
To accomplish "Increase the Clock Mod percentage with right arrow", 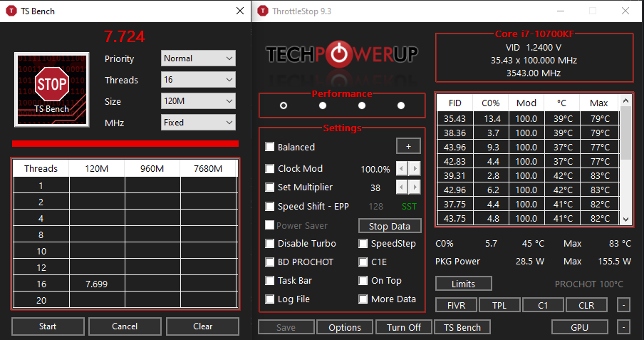I will (415, 168).
